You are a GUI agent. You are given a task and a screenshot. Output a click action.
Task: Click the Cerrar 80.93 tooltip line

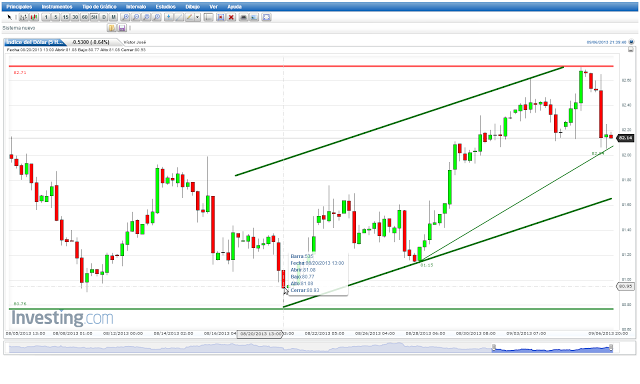[x=305, y=290]
